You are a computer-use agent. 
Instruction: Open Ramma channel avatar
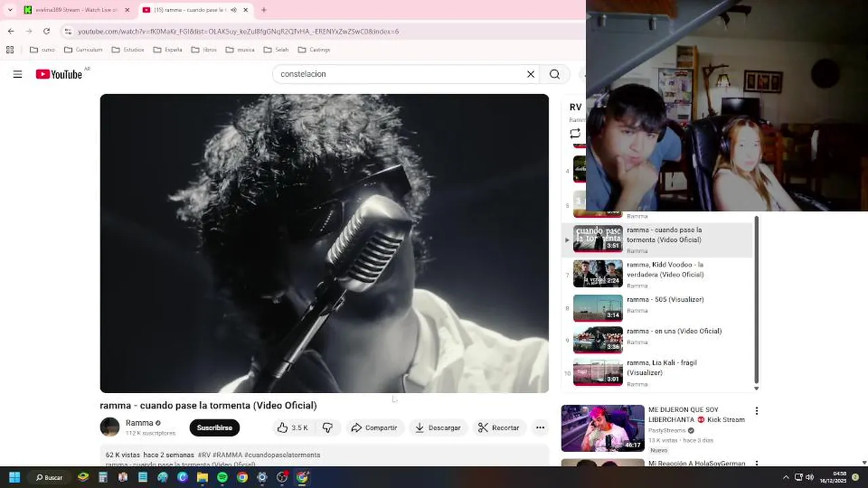(110, 427)
